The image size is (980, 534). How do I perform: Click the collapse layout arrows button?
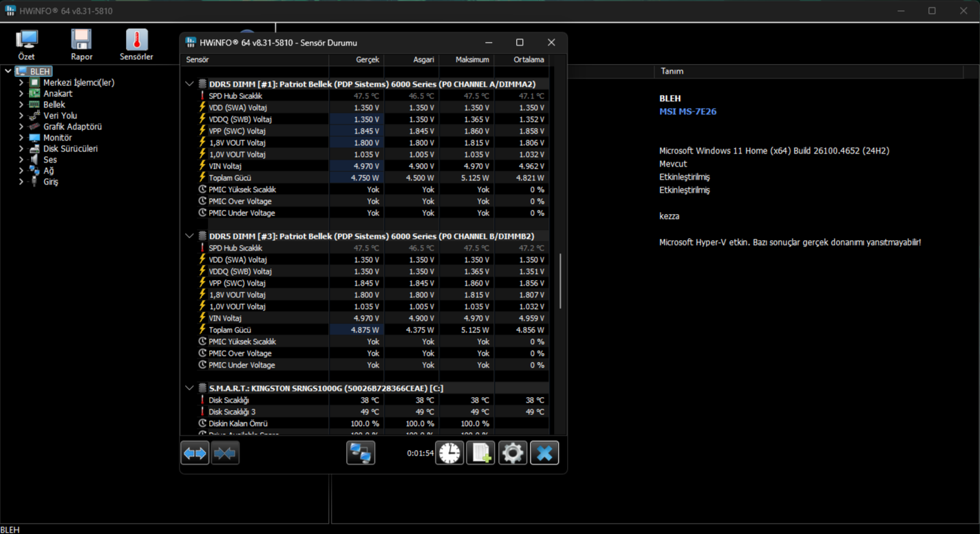click(x=225, y=453)
